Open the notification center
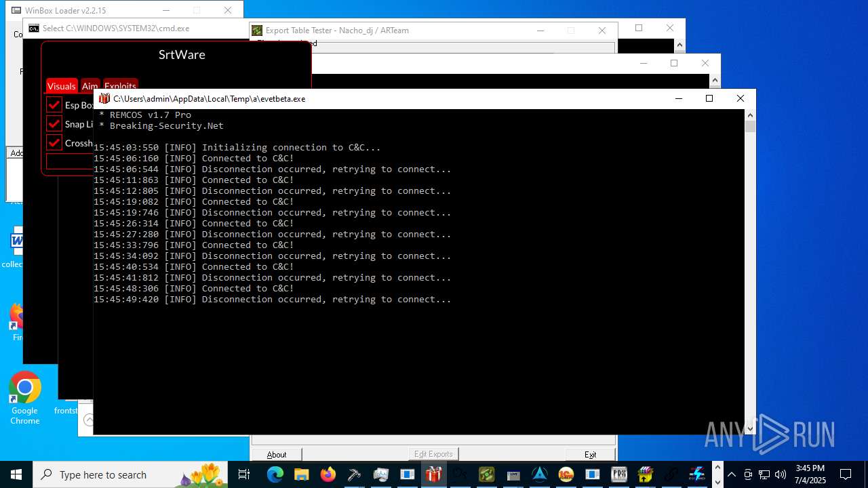 point(846,474)
